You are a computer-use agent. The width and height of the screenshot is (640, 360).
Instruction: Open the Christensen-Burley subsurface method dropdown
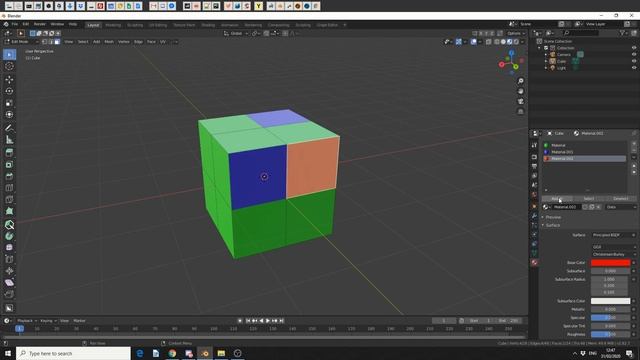pos(613,254)
